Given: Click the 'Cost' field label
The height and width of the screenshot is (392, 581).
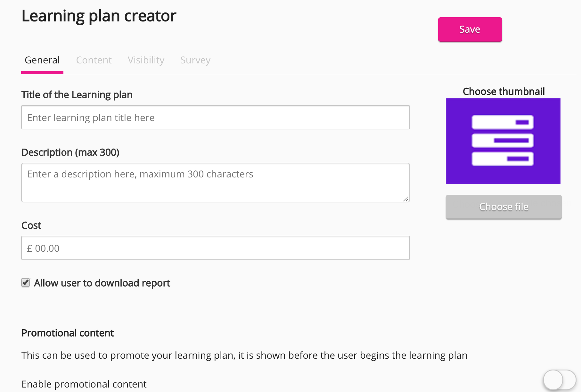Looking at the screenshot, I should click(31, 225).
